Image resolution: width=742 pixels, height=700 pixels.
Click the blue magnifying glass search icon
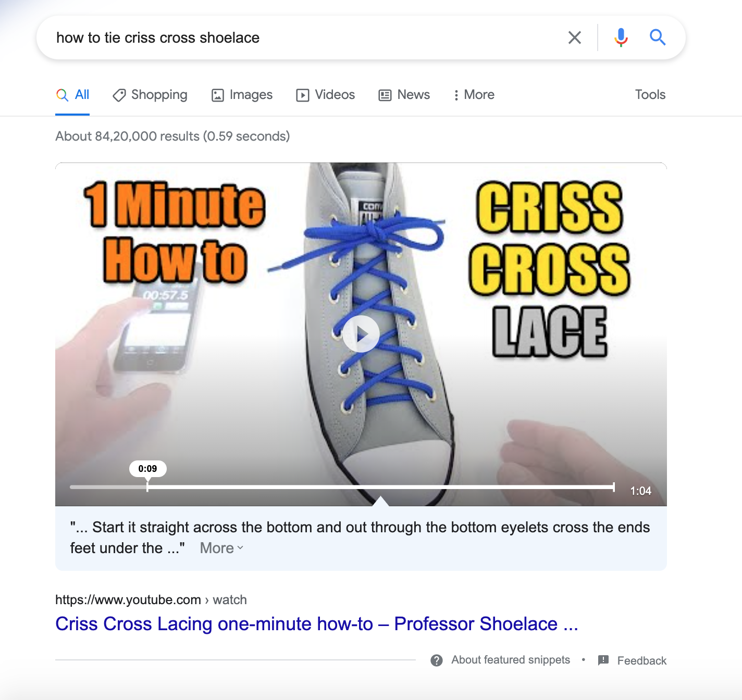coord(658,37)
